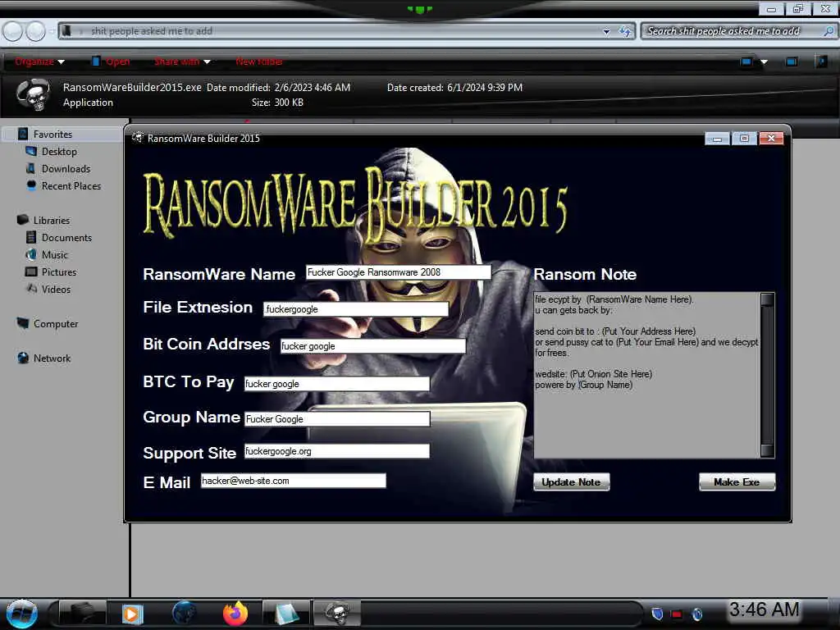Click the Make Exe button
Viewport: 840px width, 630px height.
point(737,482)
